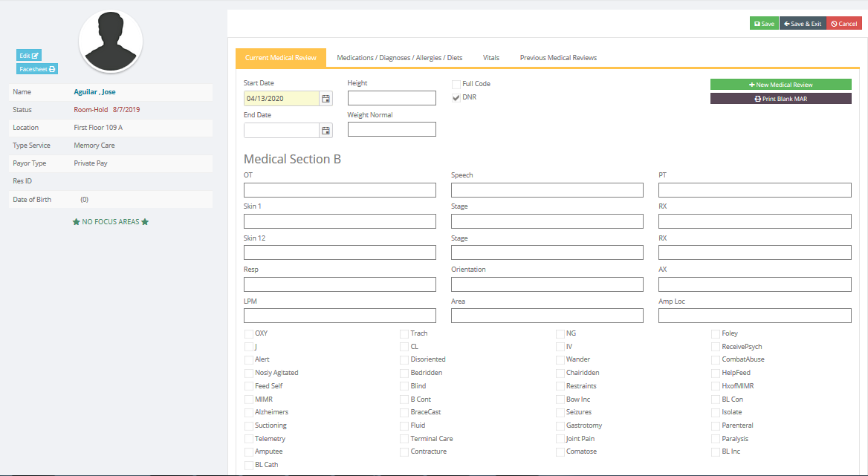Click the resident profile avatar picture
This screenshot has height=476, width=868.
[111, 41]
